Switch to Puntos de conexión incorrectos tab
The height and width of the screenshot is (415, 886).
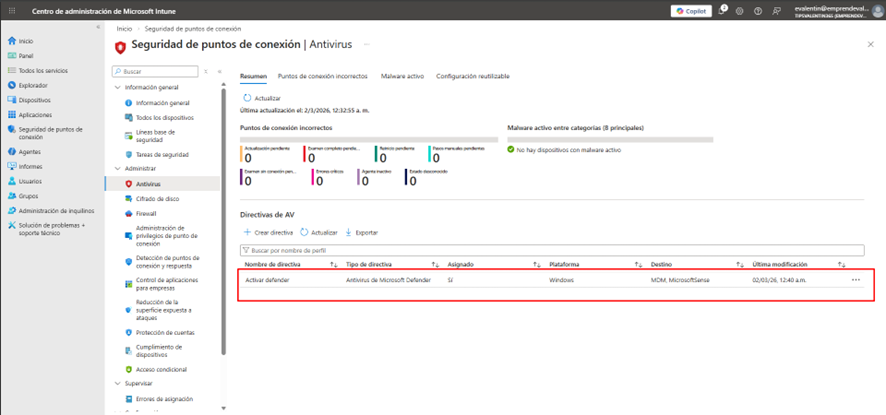(322, 76)
